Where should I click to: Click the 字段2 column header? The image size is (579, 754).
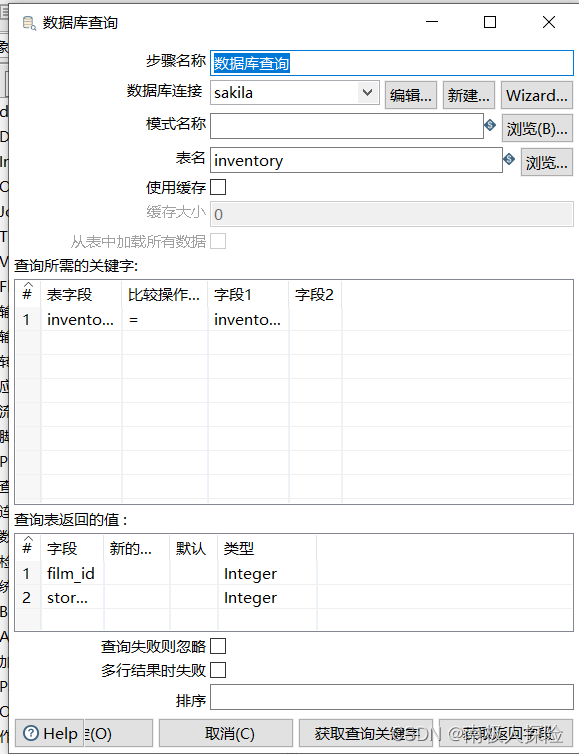point(315,294)
